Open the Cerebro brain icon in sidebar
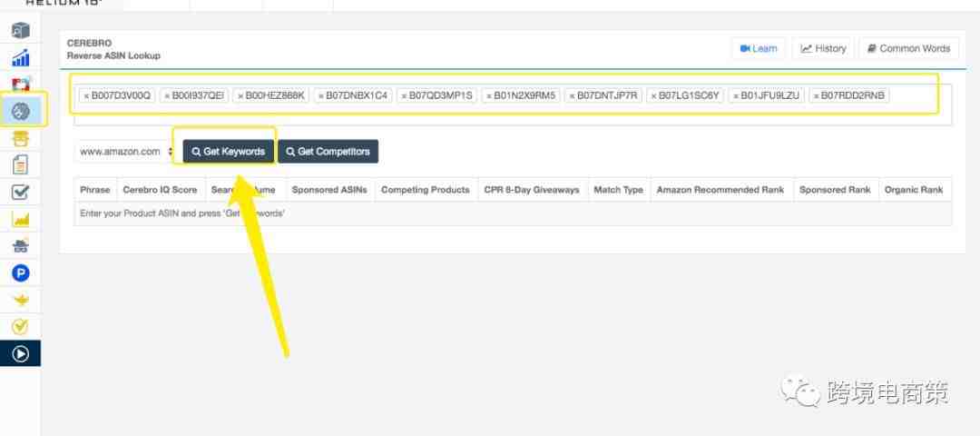980x436 pixels. 21,111
